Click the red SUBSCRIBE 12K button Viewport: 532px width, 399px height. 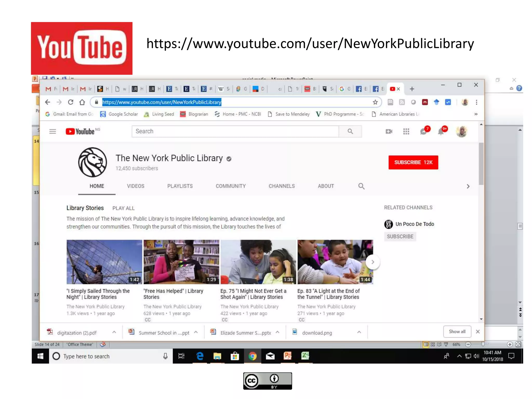click(x=413, y=162)
